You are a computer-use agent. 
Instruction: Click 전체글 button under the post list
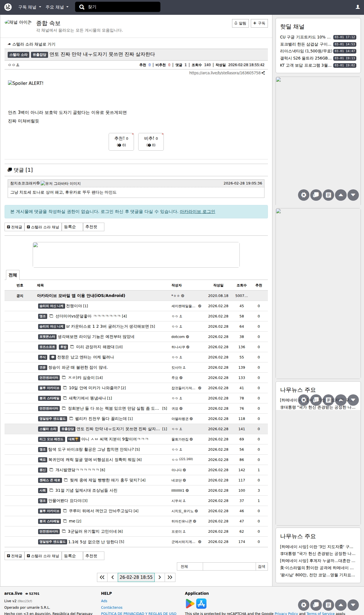pos(15,556)
